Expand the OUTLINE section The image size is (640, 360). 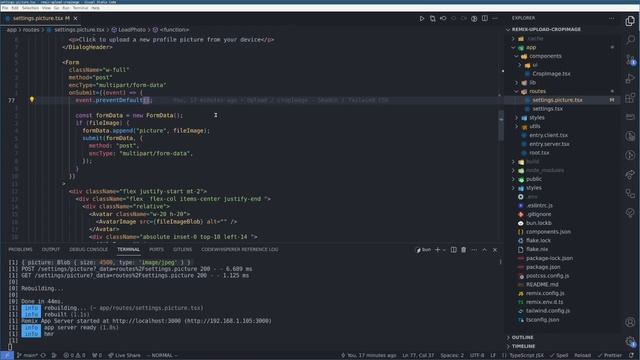(x=522, y=338)
